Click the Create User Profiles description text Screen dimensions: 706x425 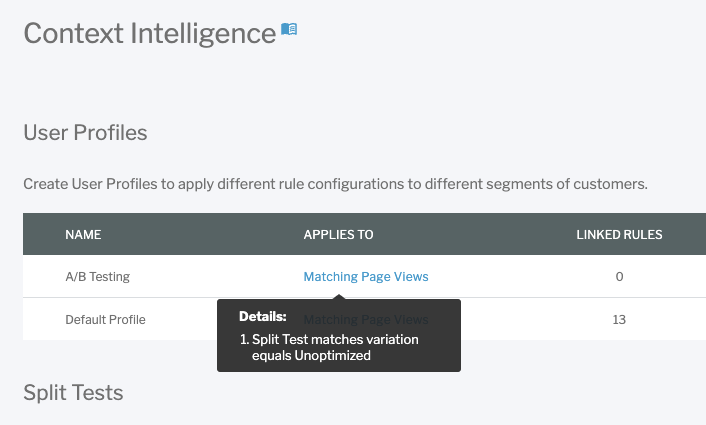pos(335,184)
